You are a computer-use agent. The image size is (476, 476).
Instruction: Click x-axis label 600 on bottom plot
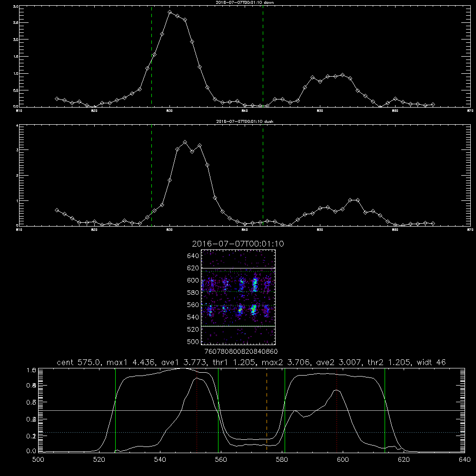pyautogui.click(x=343, y=460)
